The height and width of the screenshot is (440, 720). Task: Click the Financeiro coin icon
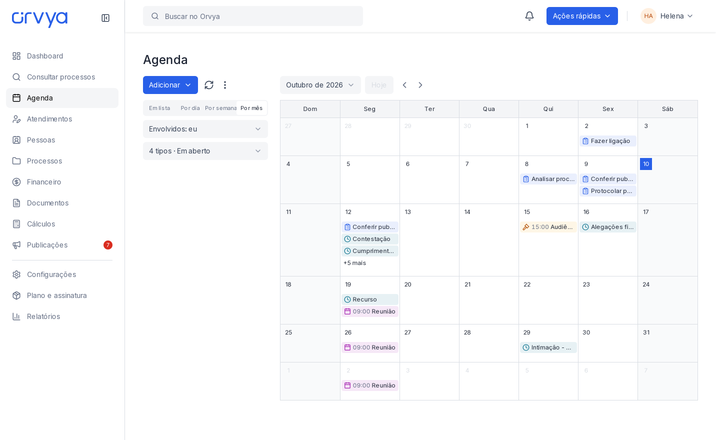[x=17, y=182]
